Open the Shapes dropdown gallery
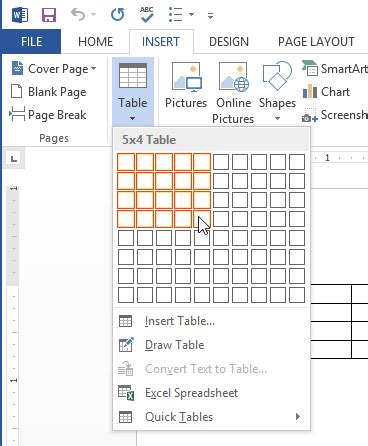This screenshot has width=368, height=446. 277,92
